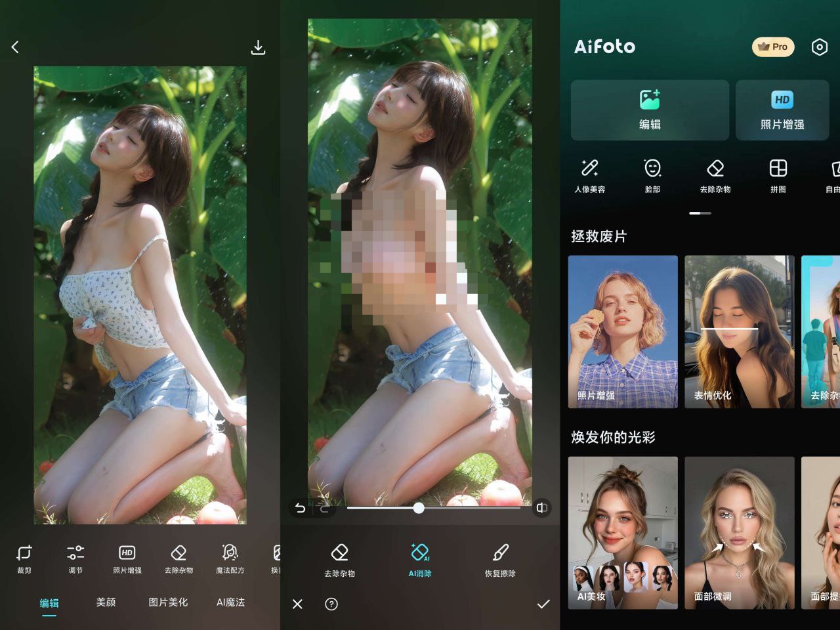Cancel editing with the X button
Image resolution: width=840 pixels, height=630 pixels.
tap(297, 604)
